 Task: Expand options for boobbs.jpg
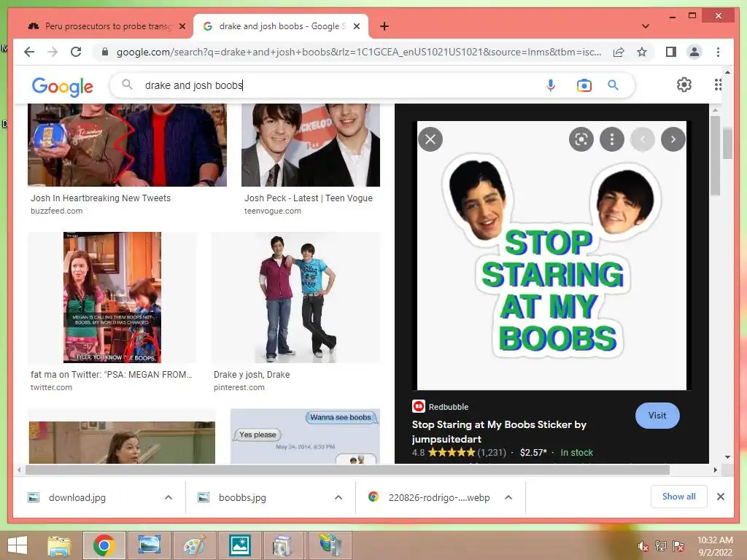[x=338, y=497]
